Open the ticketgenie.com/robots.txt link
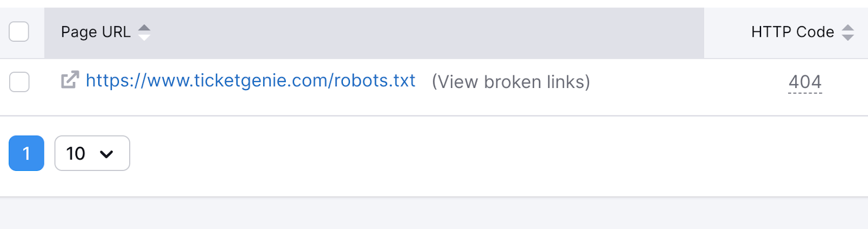Viewport: 868px width, 229px height. (251, 80)
